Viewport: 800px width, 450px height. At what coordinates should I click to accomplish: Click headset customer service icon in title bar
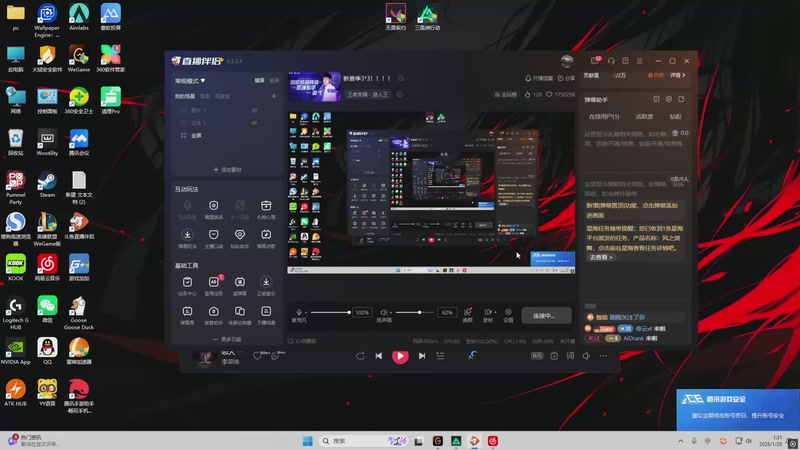pyautogui.click(x=611, y=61)
